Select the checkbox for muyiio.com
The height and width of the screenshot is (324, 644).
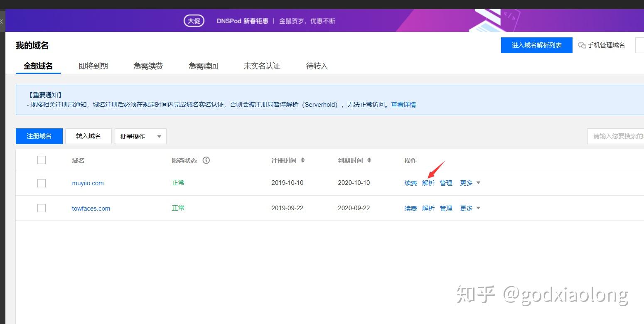[41, 183]
